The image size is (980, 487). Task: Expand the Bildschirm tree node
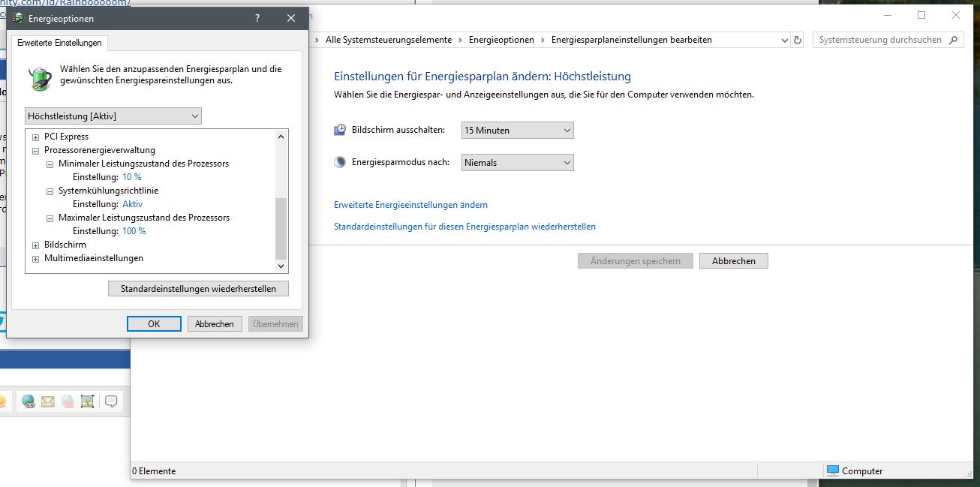35,245
